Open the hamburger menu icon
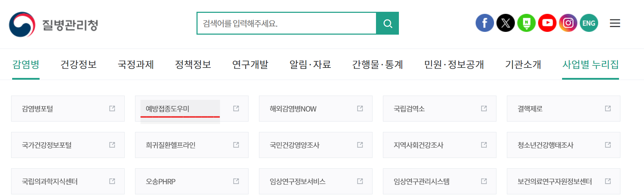 coord(615,23)
